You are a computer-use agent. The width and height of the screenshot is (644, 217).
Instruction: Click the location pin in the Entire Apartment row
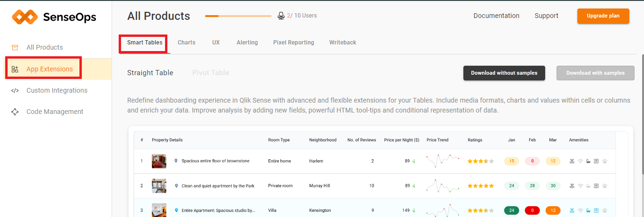(x=176, y=210)
